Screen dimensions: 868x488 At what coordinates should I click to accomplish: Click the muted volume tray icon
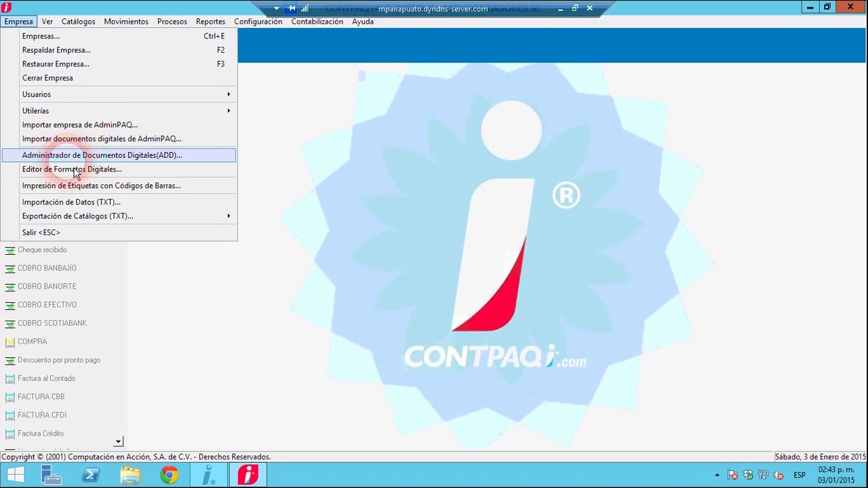pyautogui.click(x=779, y=475)
